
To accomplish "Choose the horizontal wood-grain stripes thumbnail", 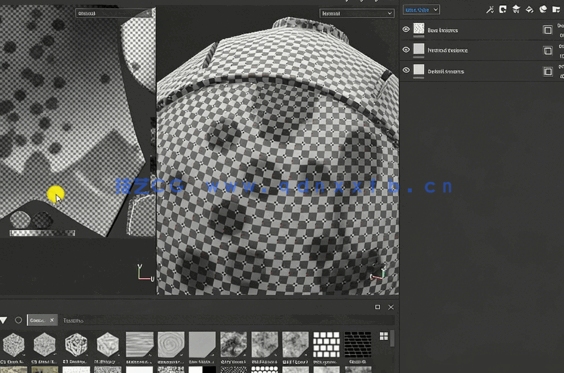I will [x=140, y=345].
